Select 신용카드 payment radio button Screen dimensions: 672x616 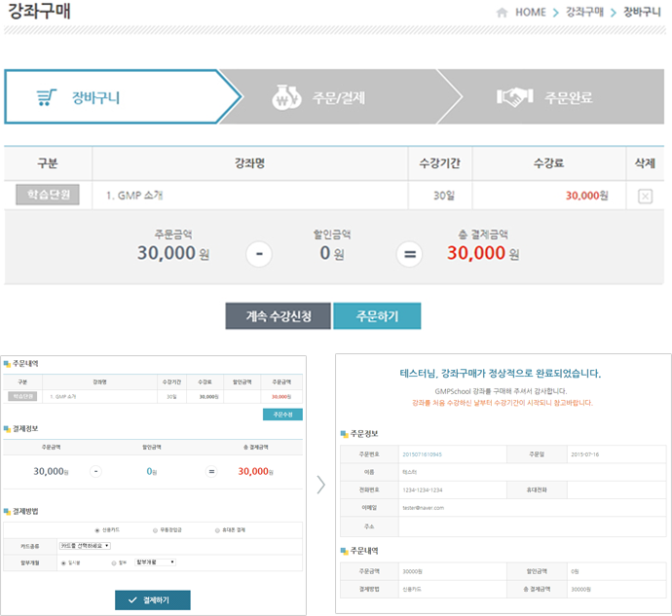click(96, 530)
